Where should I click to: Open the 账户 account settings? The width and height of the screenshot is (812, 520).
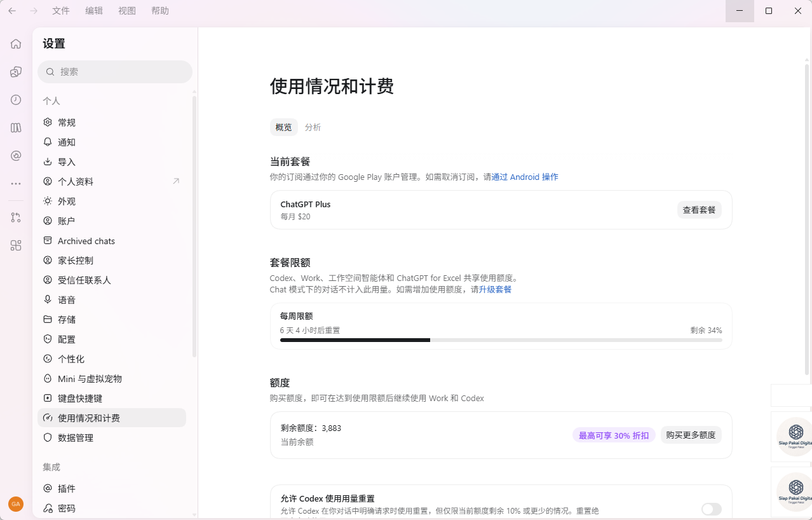click(x=112, y=221)
